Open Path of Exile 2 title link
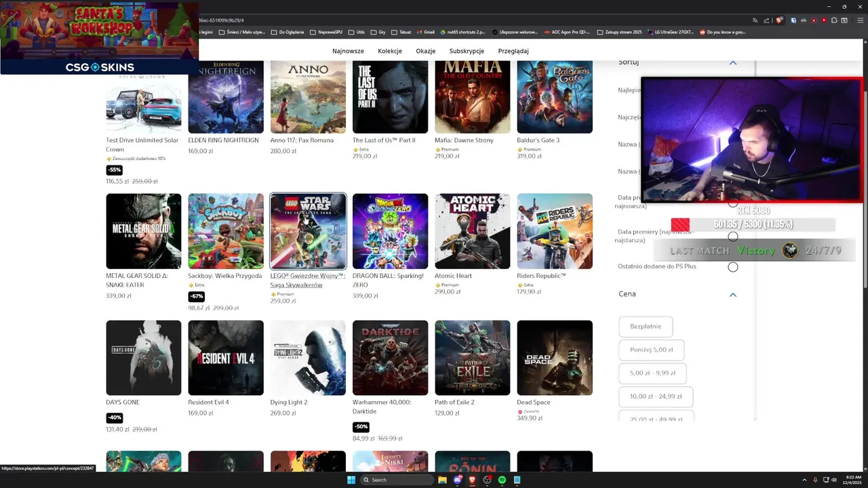The height and width of the screenshot is (488, 868). point(454,403)
